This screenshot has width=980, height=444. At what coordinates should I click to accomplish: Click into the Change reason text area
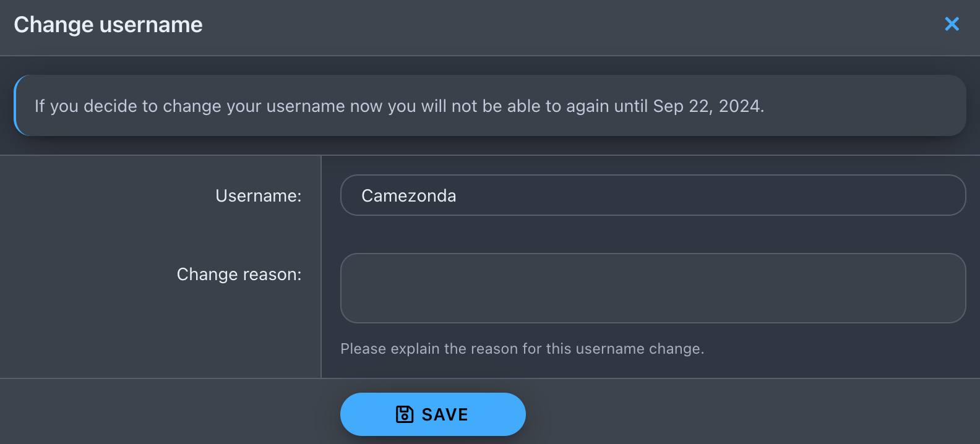(x=653, y=288)
